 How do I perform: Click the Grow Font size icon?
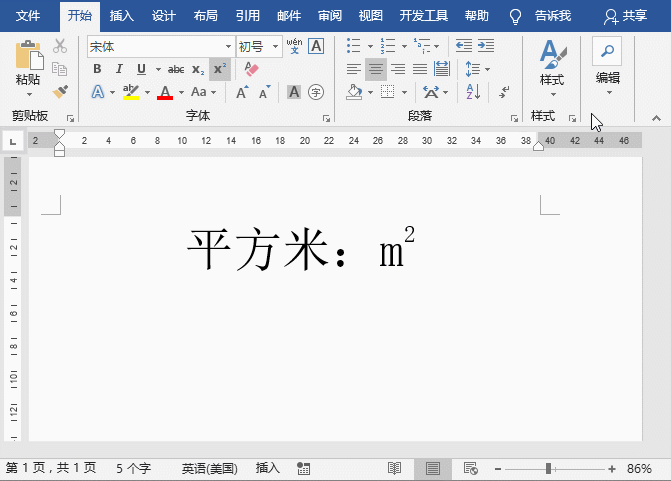(242, 92)
